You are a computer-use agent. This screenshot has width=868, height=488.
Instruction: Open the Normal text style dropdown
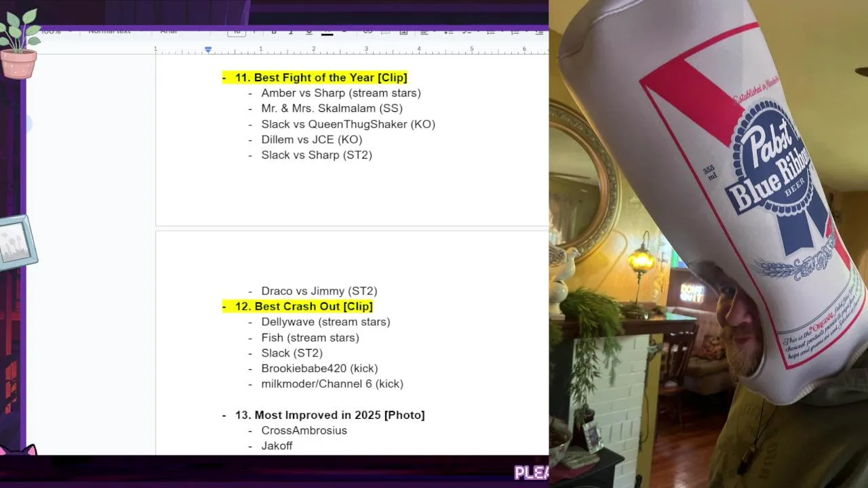[x=114, y=31]
